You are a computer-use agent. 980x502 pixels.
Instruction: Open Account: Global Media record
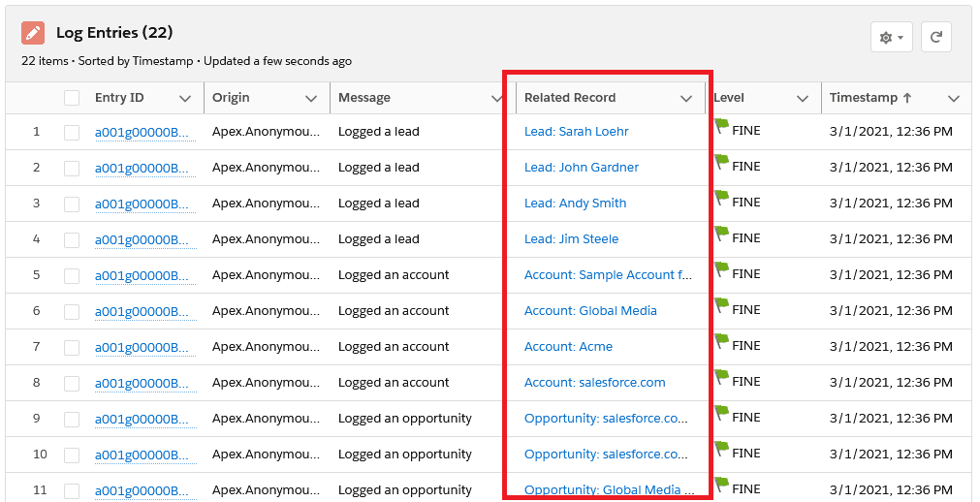click(590, 311)
